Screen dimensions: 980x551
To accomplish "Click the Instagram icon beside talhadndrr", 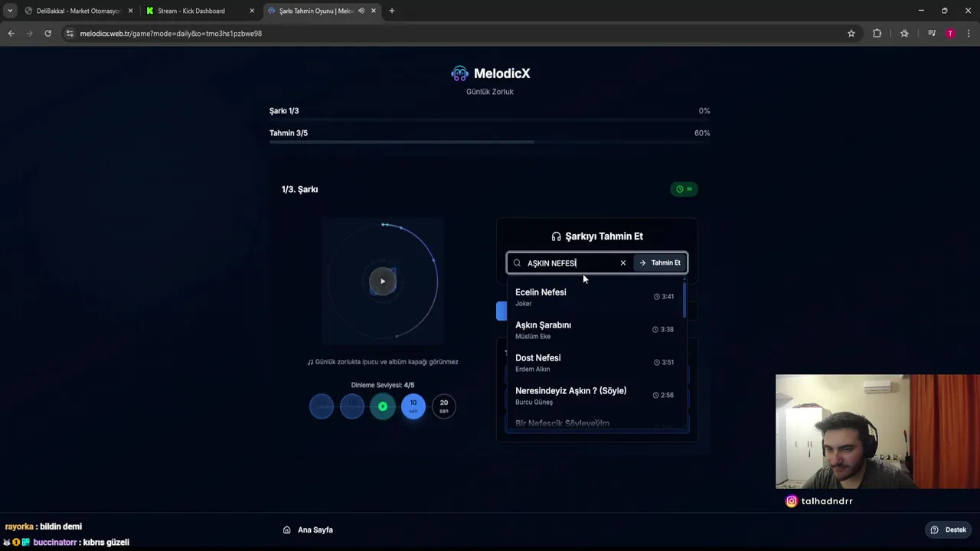I will tap(792, 501).
